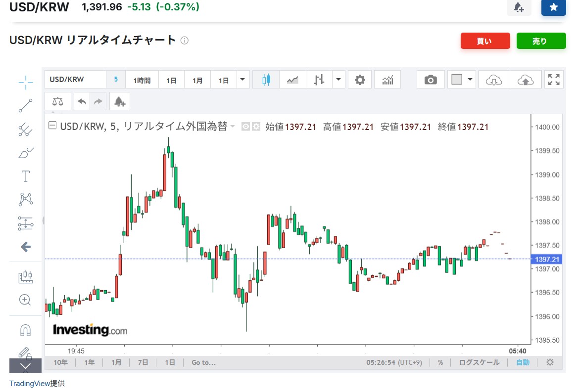Switch to line chart style icon
579x392 pixels.
(x=292, y=80)
